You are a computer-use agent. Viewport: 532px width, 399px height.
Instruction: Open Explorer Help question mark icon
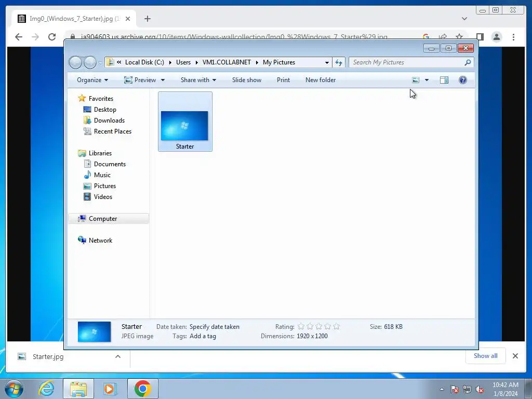coord(463,80)
